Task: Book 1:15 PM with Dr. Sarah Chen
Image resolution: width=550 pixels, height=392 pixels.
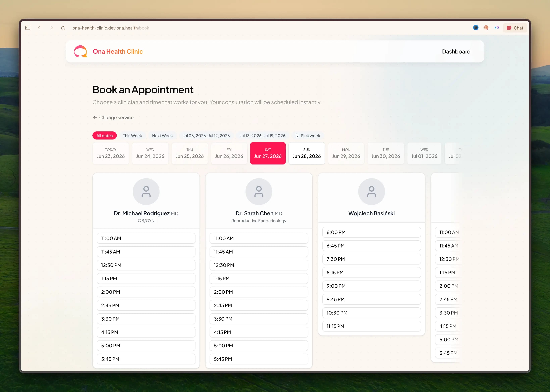Action: pos(259,278)
